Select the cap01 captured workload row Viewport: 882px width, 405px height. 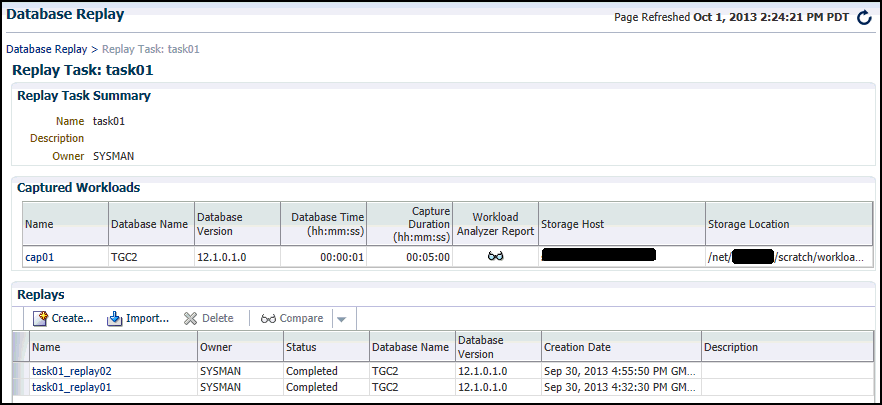(x=38, y=256)
